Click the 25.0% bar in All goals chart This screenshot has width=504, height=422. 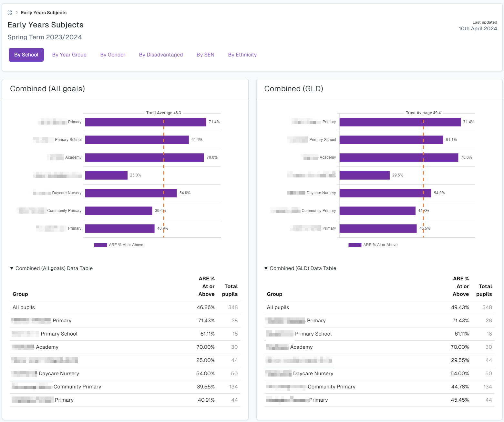pos(106,175)
